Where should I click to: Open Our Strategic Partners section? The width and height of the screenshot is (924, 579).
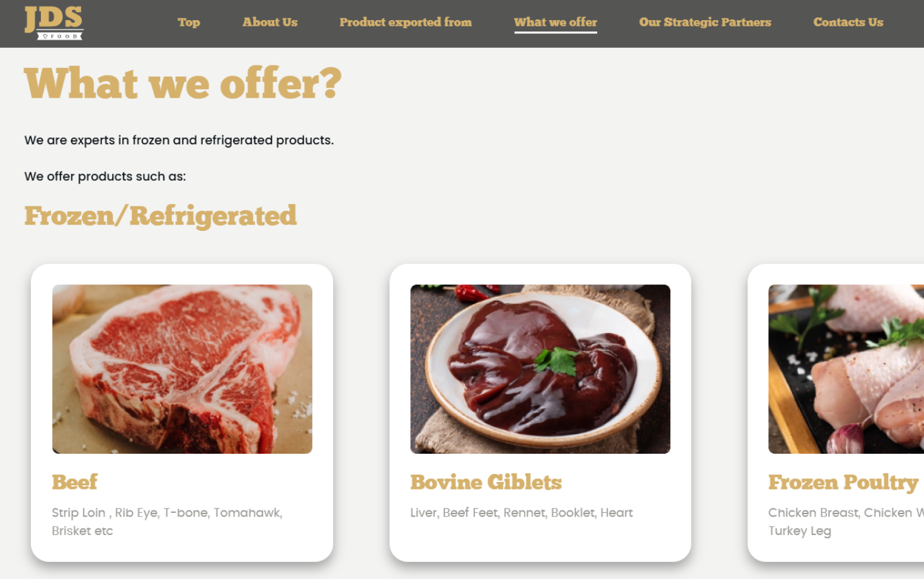705,22
